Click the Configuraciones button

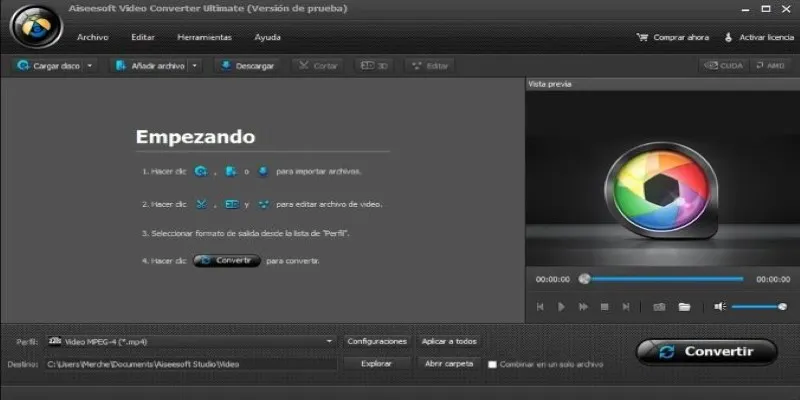pos(377,341)
